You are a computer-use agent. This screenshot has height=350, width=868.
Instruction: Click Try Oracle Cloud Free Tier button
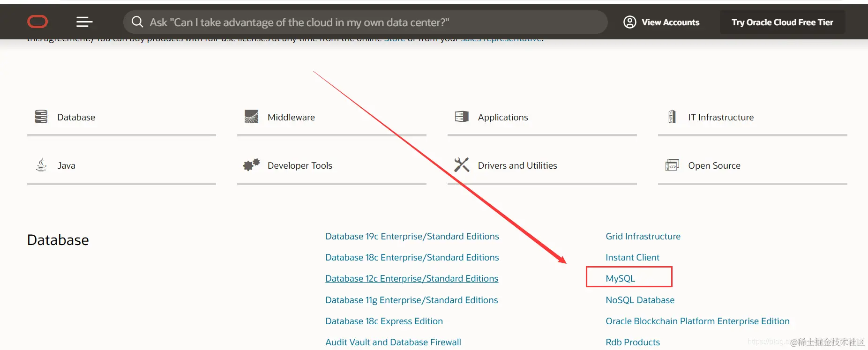coord(782,22)
